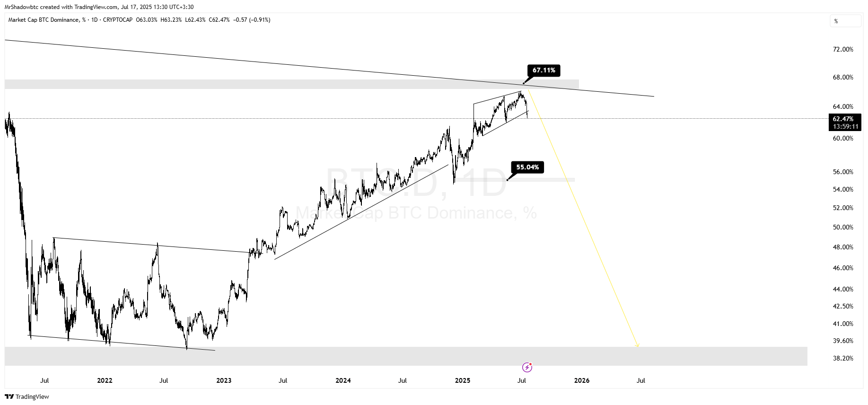
Task: Click the 1D interval in the legend
Action: [x=94, y=20]
